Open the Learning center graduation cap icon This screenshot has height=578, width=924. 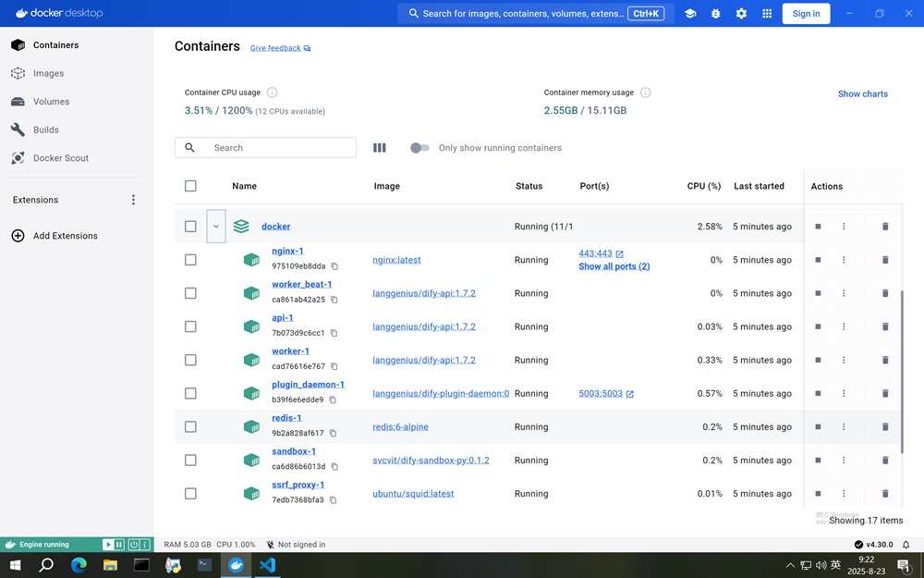coord(690,14)
